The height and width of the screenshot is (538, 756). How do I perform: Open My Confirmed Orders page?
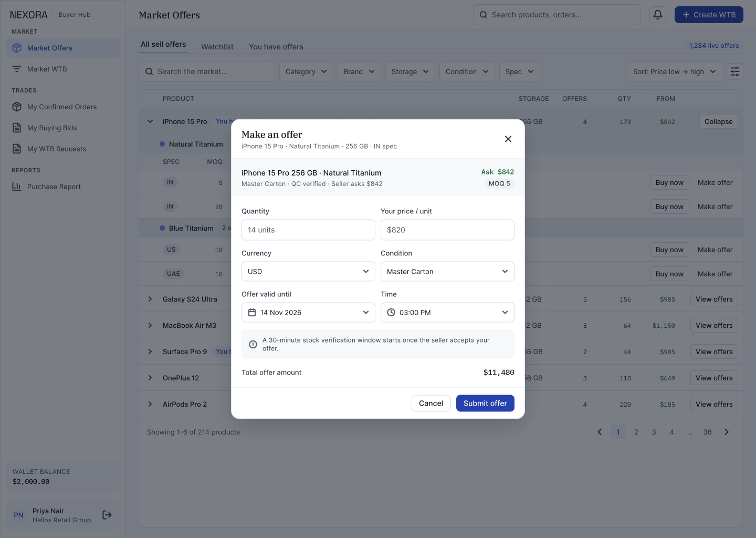[63, 107]
